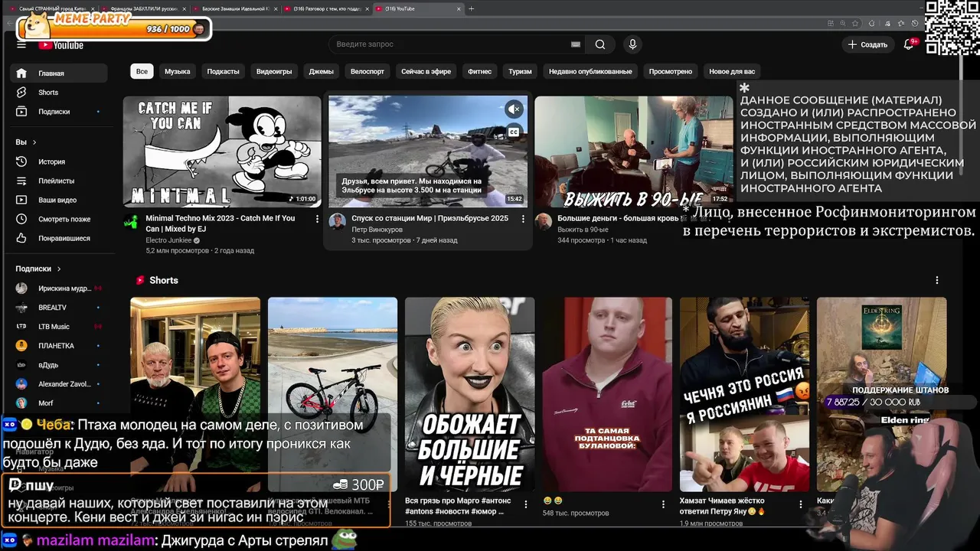Click Петр Винокуров channel avatar
Viewport: 980px width, 551px height.
338,222
